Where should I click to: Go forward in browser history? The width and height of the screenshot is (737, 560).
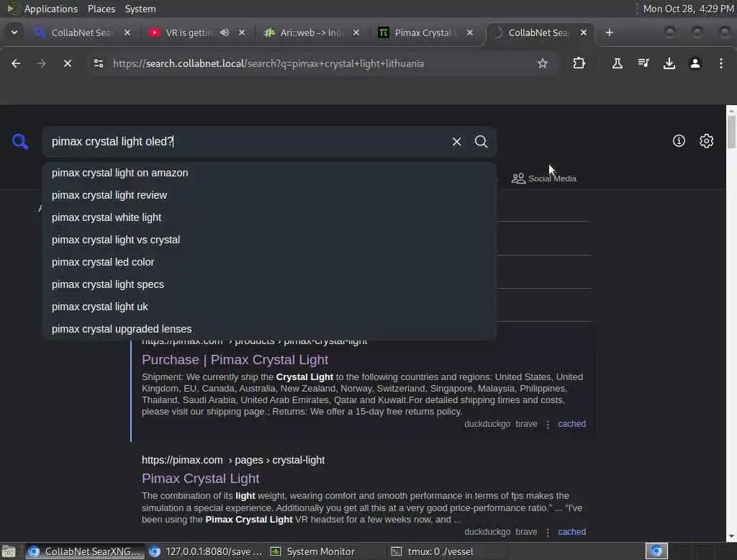[x=41, y=63]
